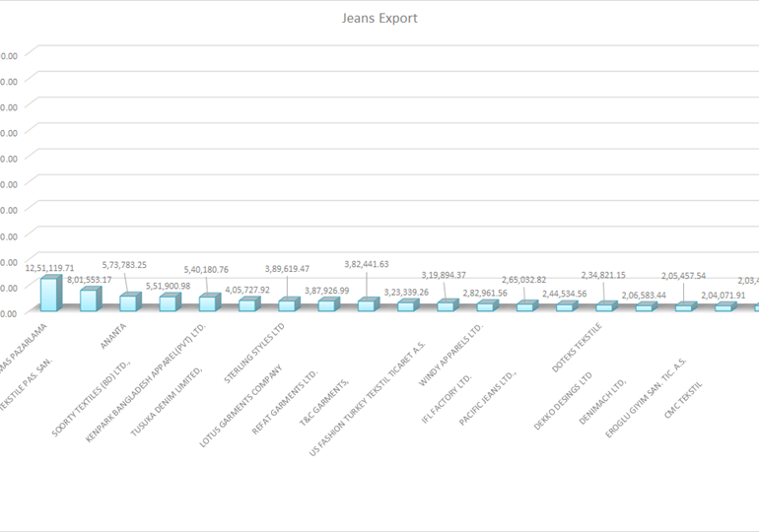Click data label 12,51,119.71
Viewport: 759px width, 532px height.
pyautogui.click(x=49, y=268)
